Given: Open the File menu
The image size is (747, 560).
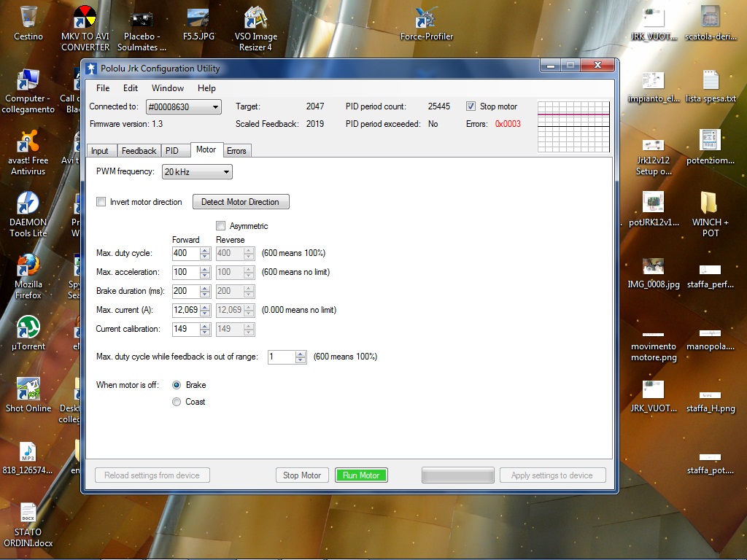Looking at the screenshot, I should click(x=103, y=88).
